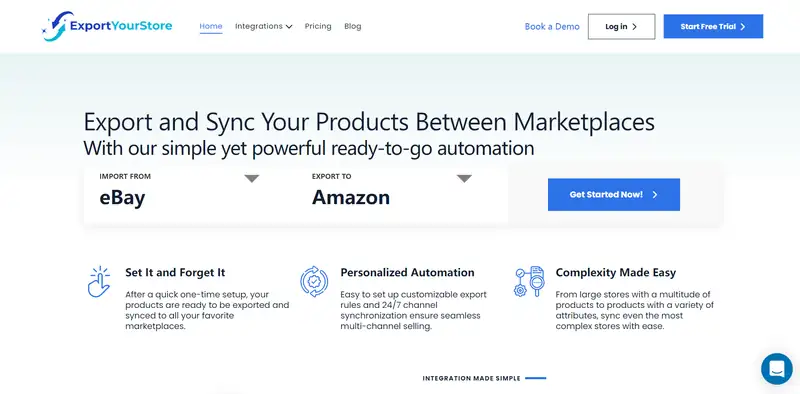This screenshot has width=800, height=394.
Task: Open the Export To dropdown arrow
Action: coord(464,179)
